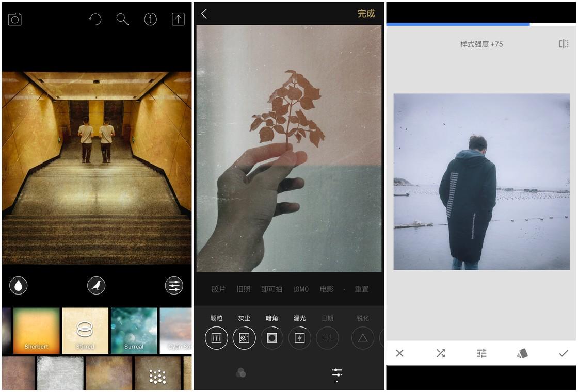Go back with the left chevron
The height and width of the screenshot is (392, 578).
click(x=204, y=14)
